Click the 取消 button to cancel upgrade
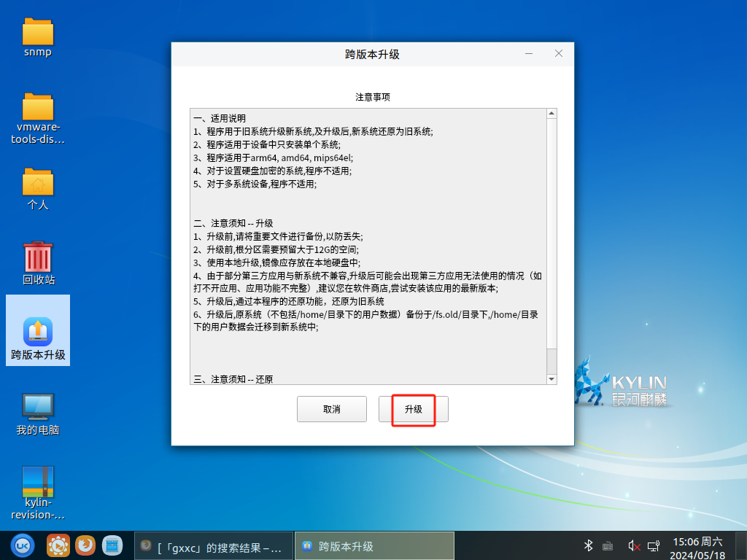747x560 pixels. [x=331, y=409]
